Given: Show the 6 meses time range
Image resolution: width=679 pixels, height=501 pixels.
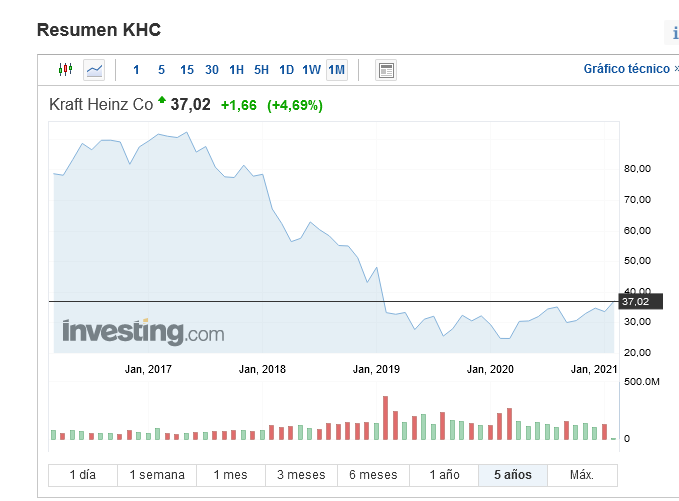Looking at the screenshot, I should click(x=373, y=475).
